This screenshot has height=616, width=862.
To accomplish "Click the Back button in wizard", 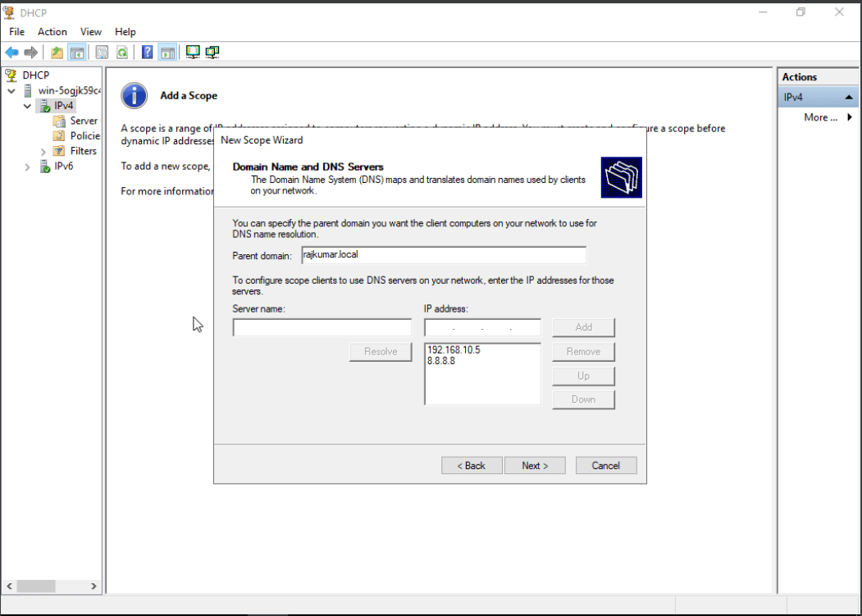I will click(x=472, y=465).
